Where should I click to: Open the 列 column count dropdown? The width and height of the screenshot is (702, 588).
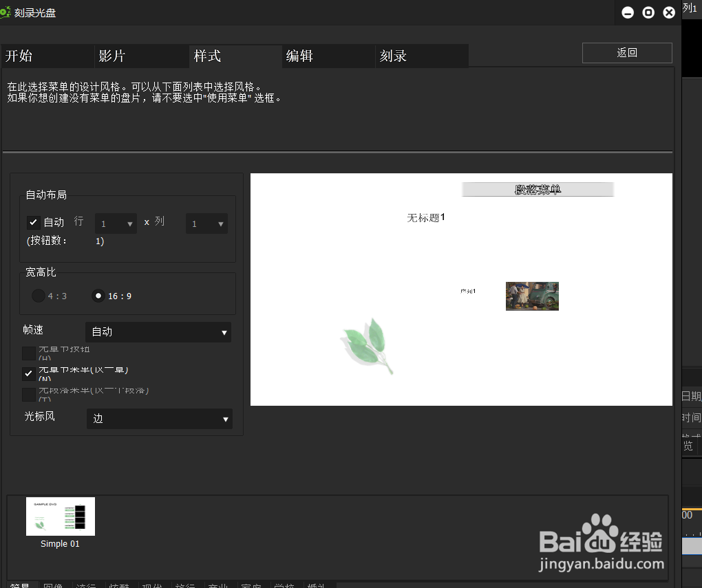[x=206, y=223]
